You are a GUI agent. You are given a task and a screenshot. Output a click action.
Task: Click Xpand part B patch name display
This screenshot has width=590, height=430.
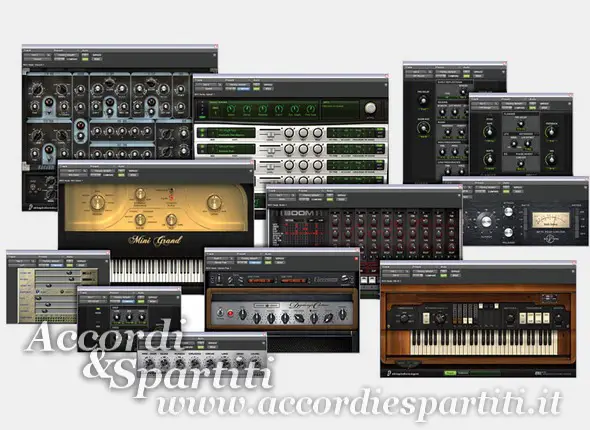(230, 149)
